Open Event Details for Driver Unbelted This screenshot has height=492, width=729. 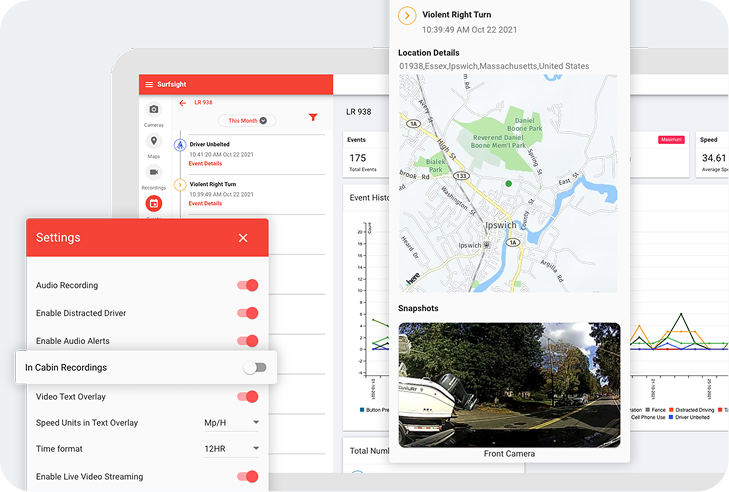pyautogui.click(x=205, y=164)
